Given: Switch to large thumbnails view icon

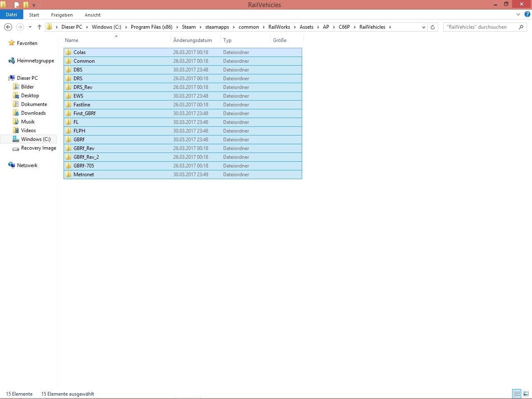Looking at the screenshot, I should coord(526,394).
